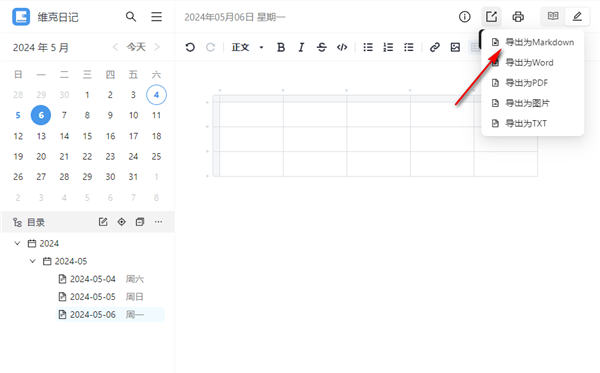Select May 31 in the calendar
The width and height of the screenshot is (600, 373).
click(133, 177)
